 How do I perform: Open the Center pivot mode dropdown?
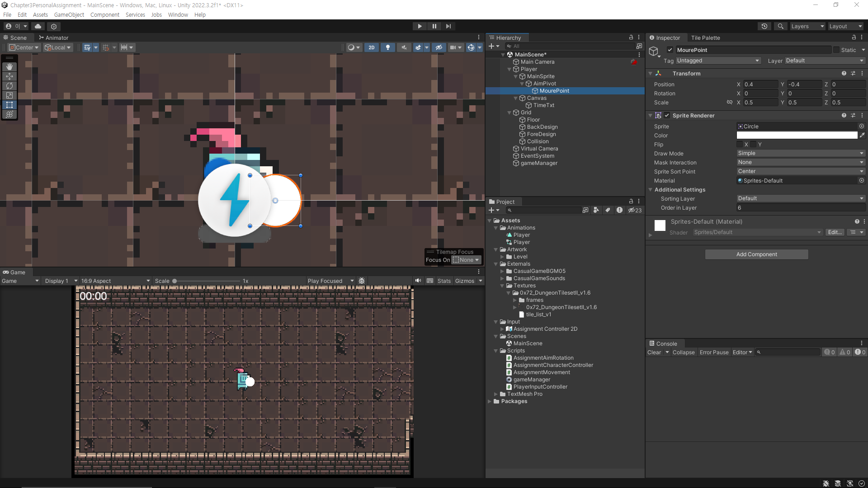[24, 47]
